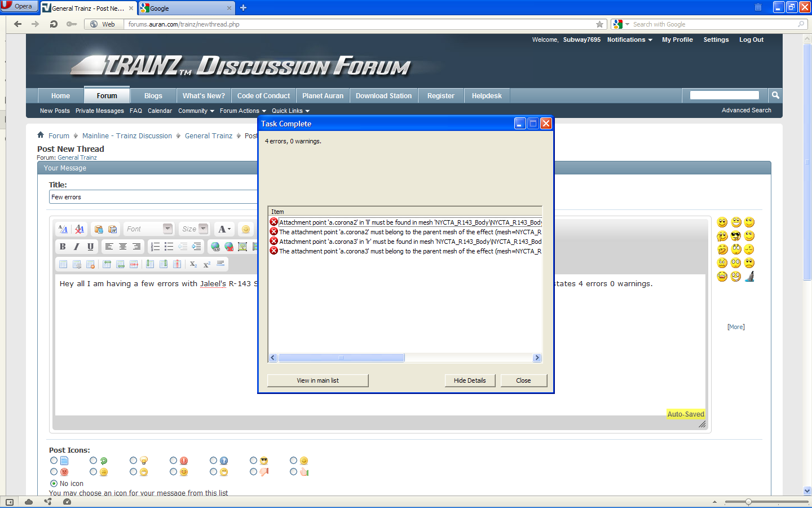The width and height of the screenshot is (812, 508).
Task: Click the underline formatting icon
Action: tap(90, 247)
